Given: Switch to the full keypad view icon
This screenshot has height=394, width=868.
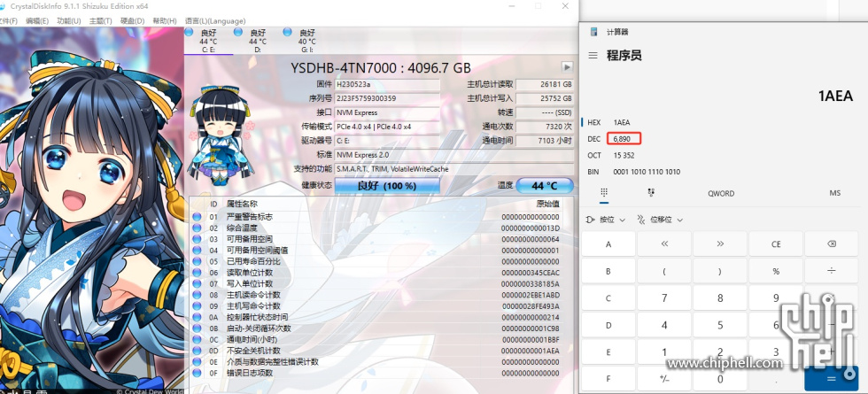Looking at the screenshot, I should tap(603, 193).
